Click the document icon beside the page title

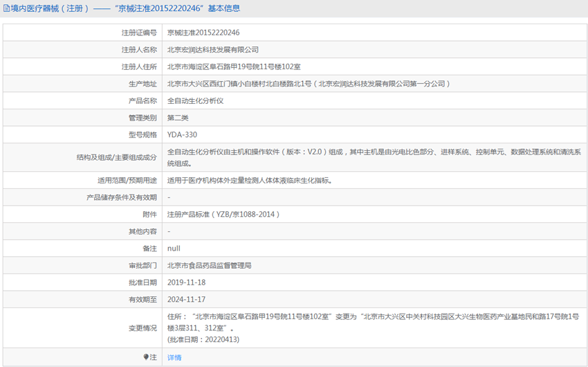[x=6, y=8]
